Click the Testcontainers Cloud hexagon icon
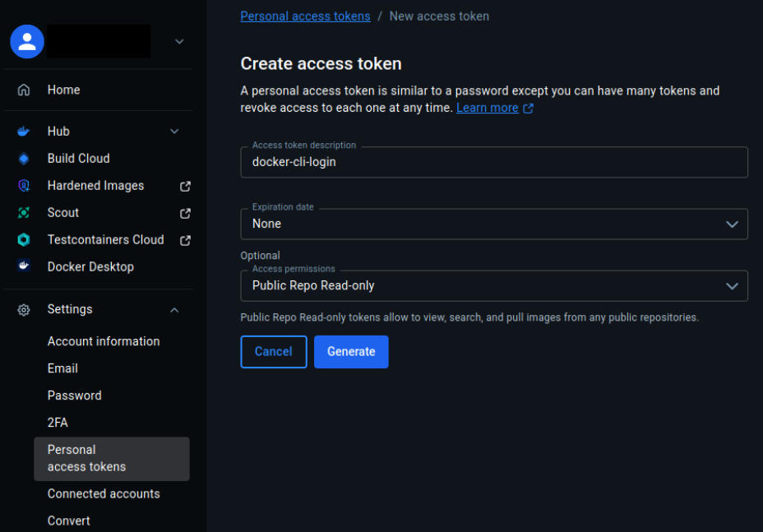 point(24,240)
